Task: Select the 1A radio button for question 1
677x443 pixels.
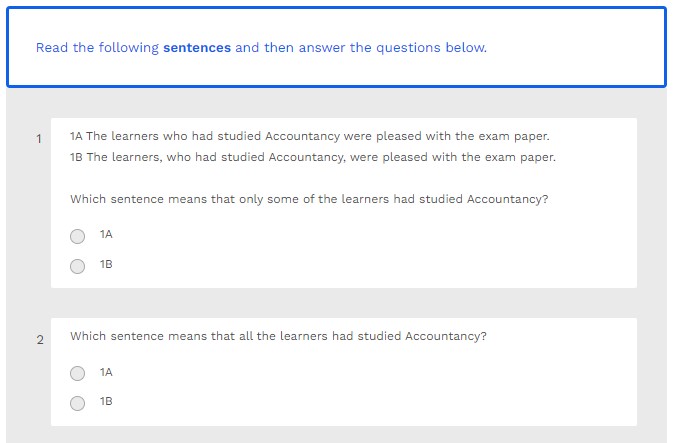Action: click(x=78, y=236)
